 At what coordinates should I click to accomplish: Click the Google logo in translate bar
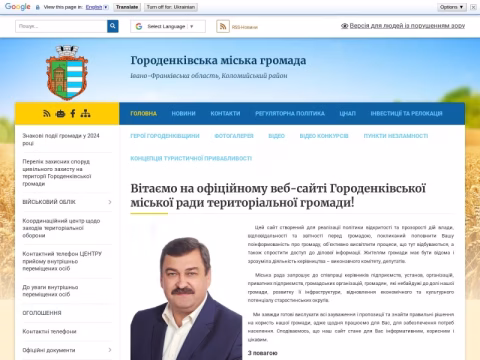18,7
